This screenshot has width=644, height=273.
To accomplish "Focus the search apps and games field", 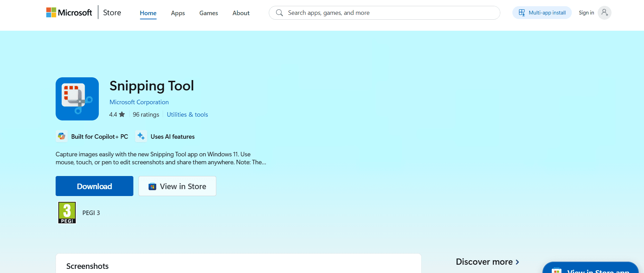I will tap(387, 13).
